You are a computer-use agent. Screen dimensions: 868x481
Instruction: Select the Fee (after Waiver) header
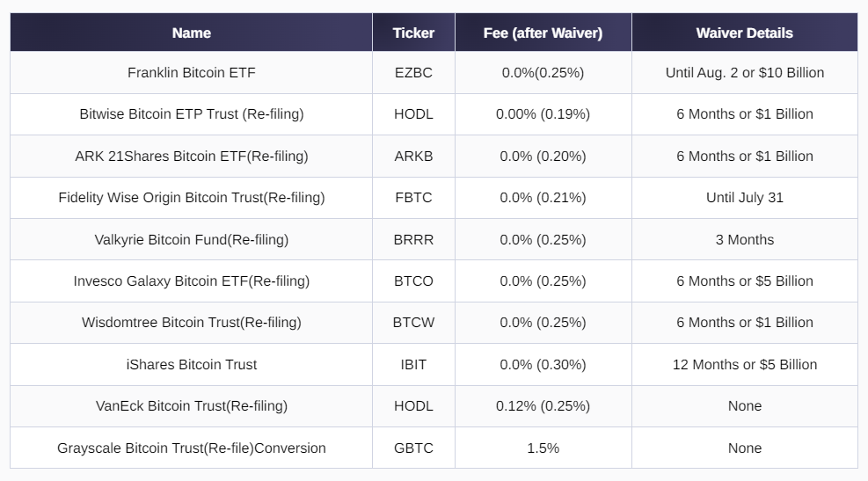[543, 33]
